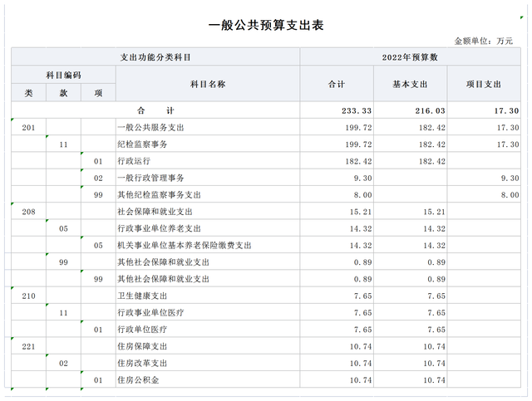
Task: Select 机关事业单位基本养老保险缴费支出 cell
Action: point(185,246)
